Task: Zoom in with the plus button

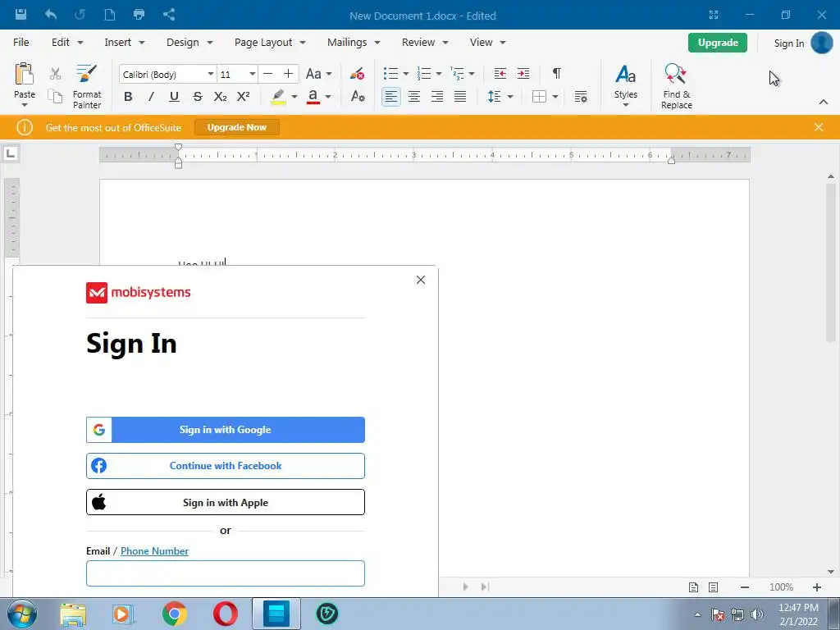Action: [817, 587]
